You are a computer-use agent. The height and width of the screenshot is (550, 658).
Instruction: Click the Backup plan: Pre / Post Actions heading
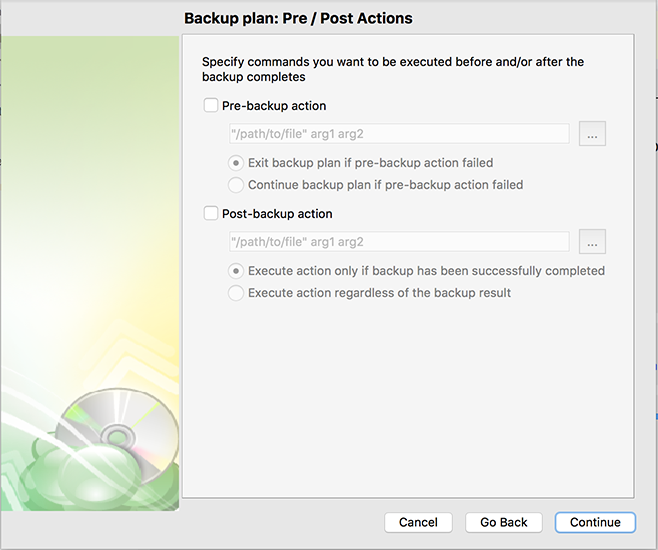click(298, 18)
